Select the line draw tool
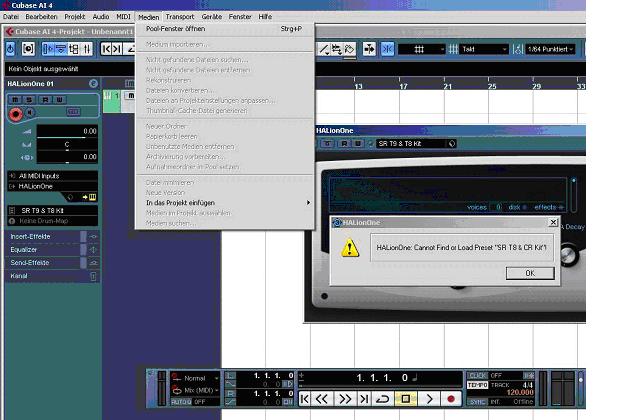Image resolution: width=640 pixels, height=420 pixels. point(324,49)
